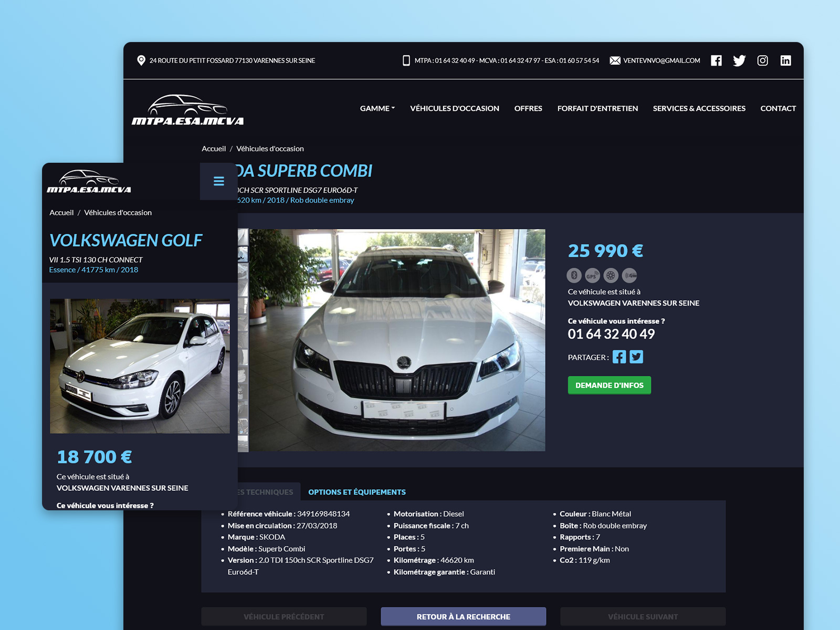
Task: Click the alloy wheel equipment icon
Action: point(611,275)
